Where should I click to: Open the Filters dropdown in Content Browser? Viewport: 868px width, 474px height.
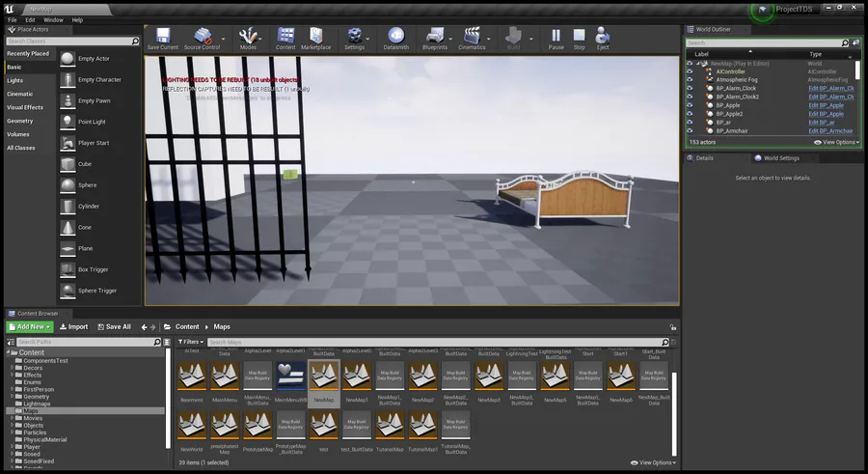coord(191,342)
